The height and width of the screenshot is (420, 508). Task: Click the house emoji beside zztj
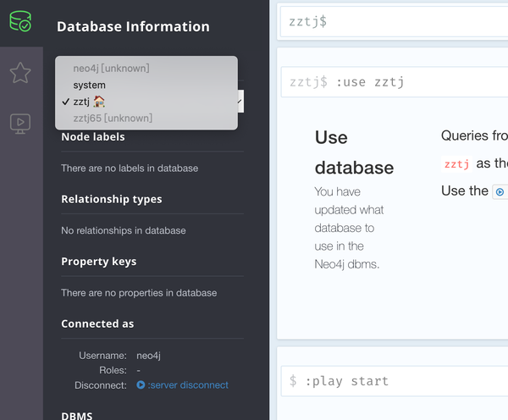pyautogui.click(x=100, y=102)
